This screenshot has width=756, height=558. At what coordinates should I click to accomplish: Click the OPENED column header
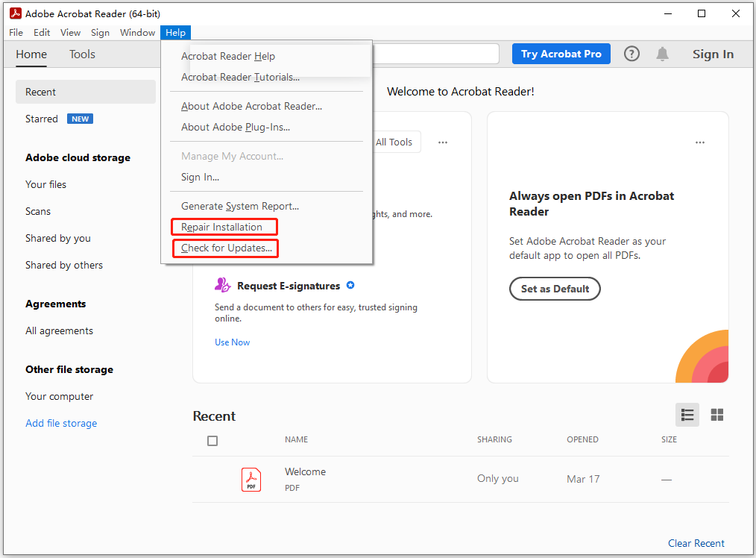coord(582,439)
